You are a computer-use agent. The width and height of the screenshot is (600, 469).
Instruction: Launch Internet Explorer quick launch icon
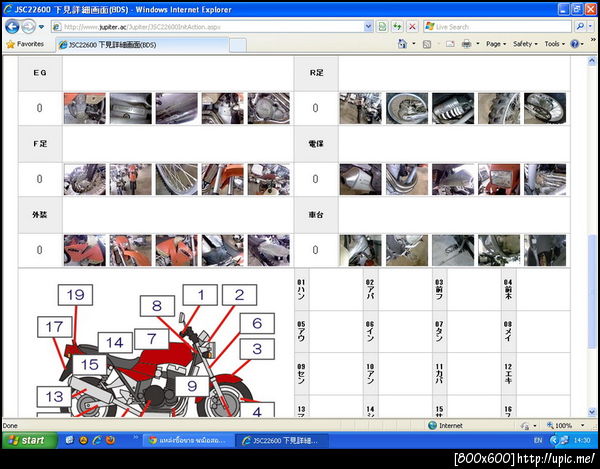(x=97, y=440)
